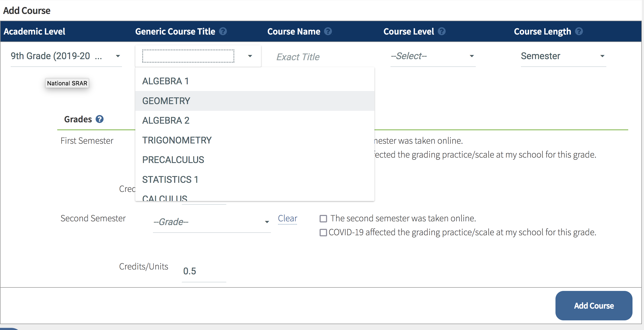
Task: Click help icon beside Generic Course Title
Action: click(x=223, y=32)
